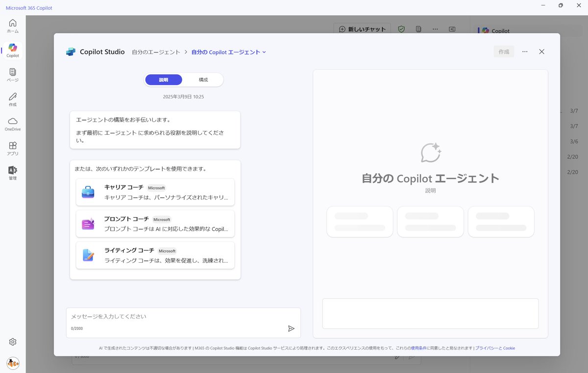The width and height of the screenshot is (588, 373).
Task: Click the send message arrow icon
Action: pos(291,329)
